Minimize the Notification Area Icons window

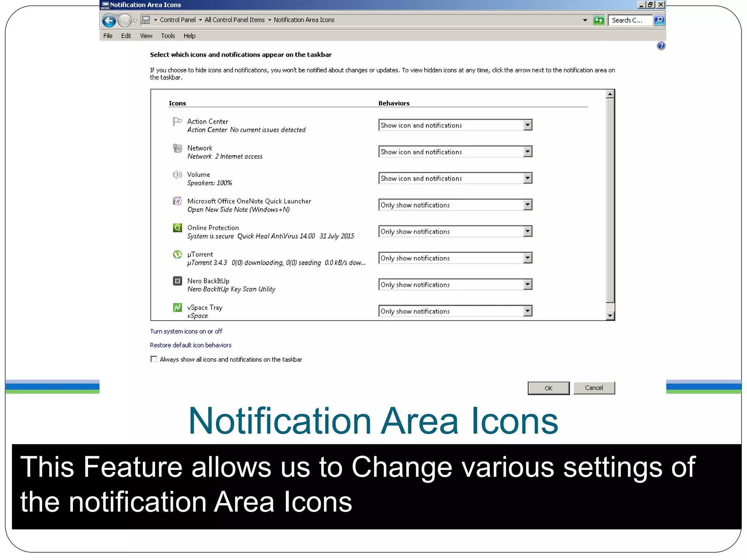pos(641,5)
